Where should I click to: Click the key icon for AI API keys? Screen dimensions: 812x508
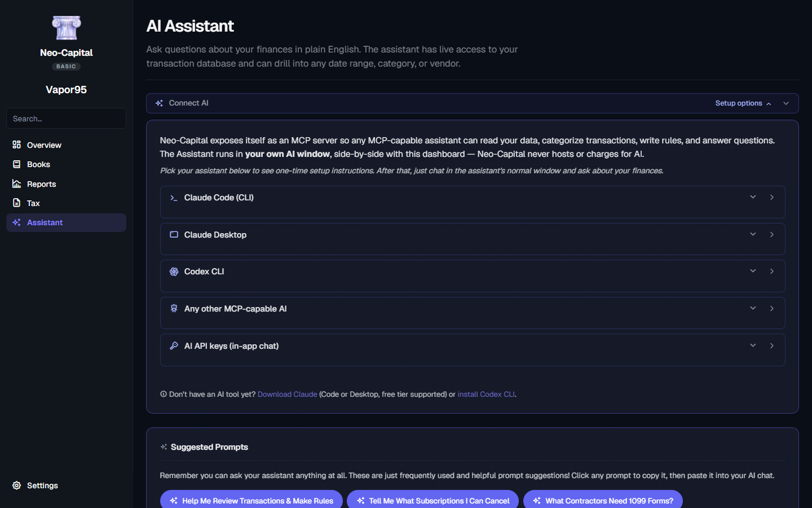click(x=174, y=345)
